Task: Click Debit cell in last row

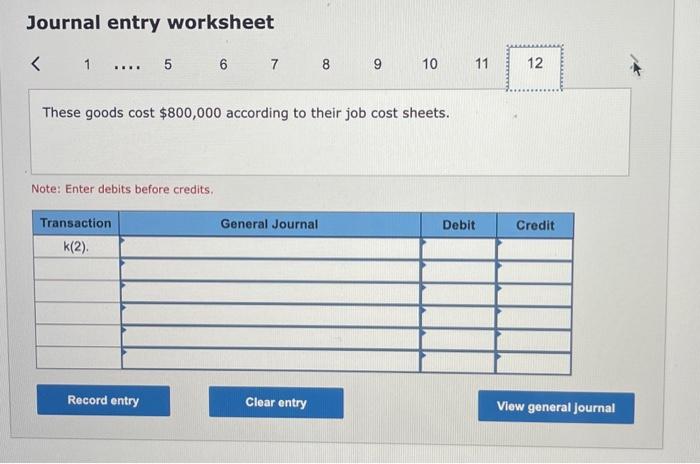Action: (458, 362)
